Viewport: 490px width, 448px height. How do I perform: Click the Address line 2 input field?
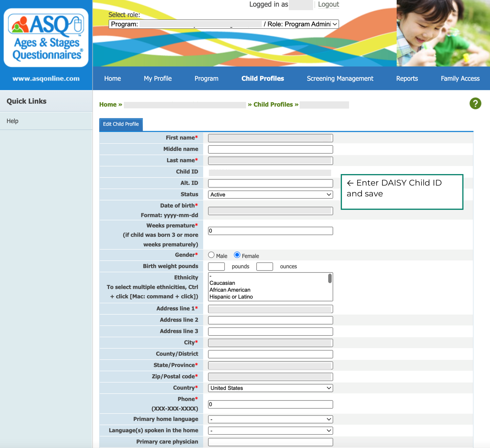tap(270, 320)
